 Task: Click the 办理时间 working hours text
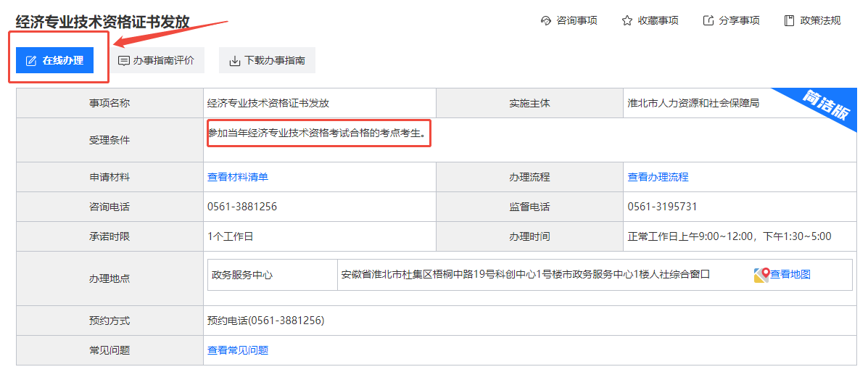(x=729, y=236)
